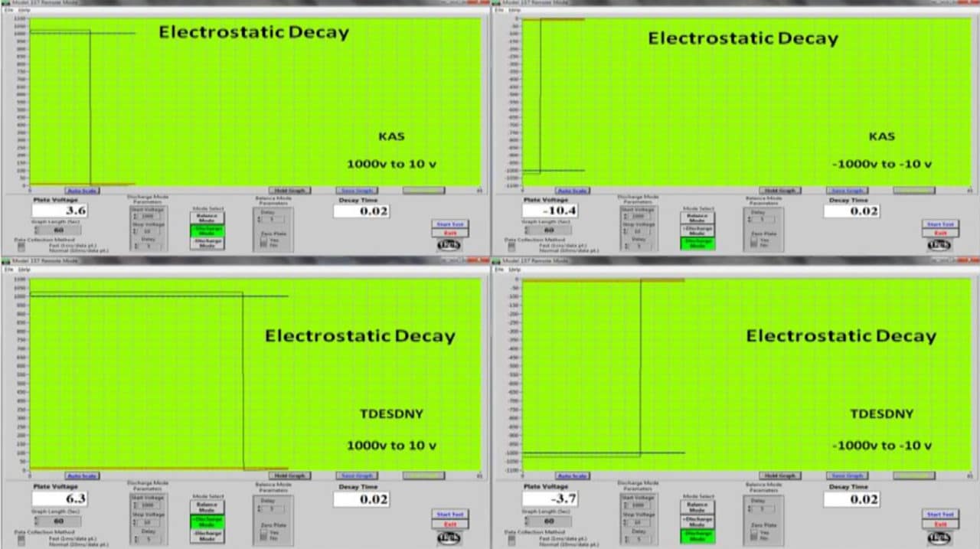Image resolution: width=980 pixels, height=549 pixels.
Task: Click Hold Graph in the 3.6 plate voltage window
Action: [x=289, y=191]
